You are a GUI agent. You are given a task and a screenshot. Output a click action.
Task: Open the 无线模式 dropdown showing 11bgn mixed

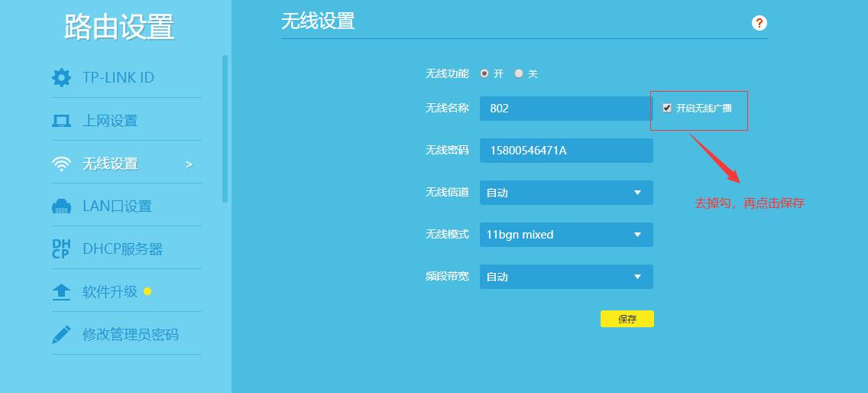566,235
